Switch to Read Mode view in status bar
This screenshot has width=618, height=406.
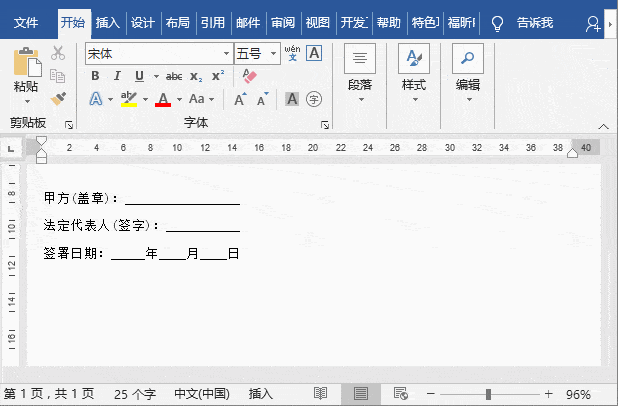pos(321,394)
